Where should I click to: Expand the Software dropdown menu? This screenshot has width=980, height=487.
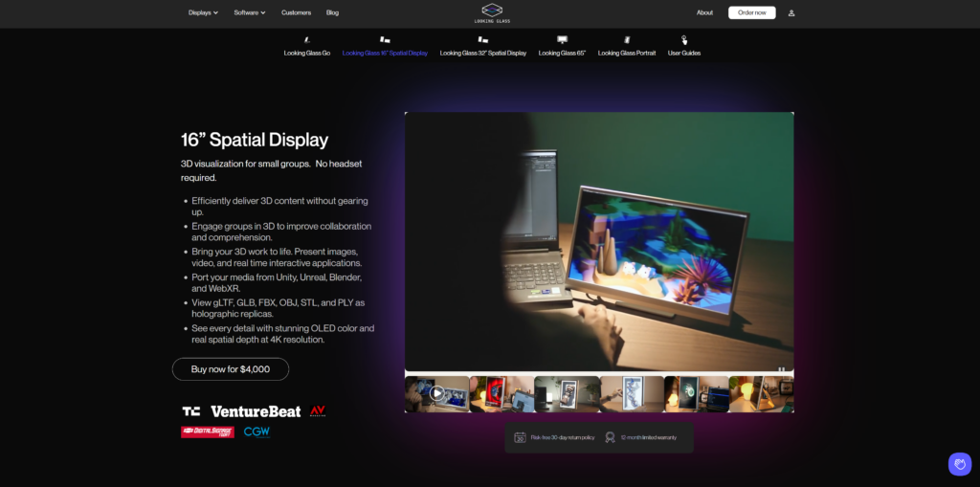250,12
